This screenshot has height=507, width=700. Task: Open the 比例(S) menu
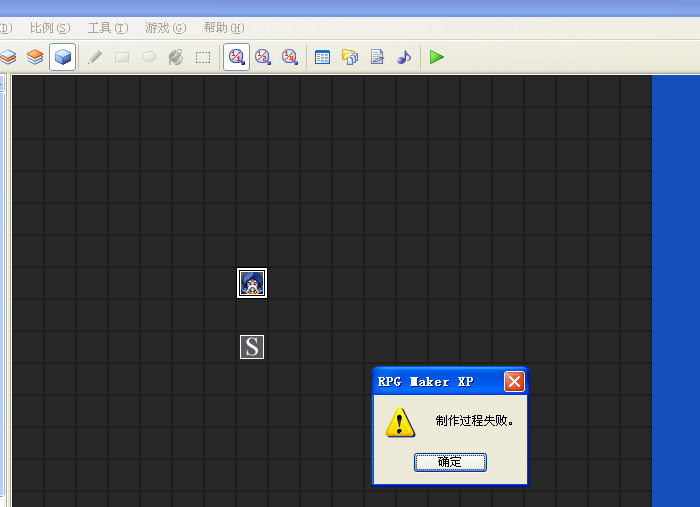coord(50,28)
